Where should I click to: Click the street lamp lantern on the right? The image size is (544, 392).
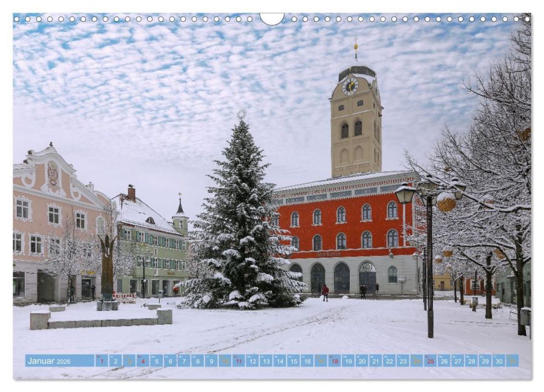[405, 194]
